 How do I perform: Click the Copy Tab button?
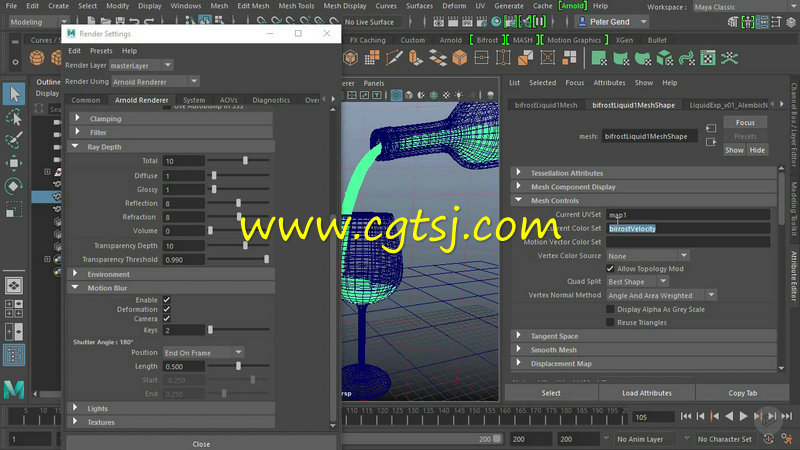pyautogui.click(x=742, y=393)
